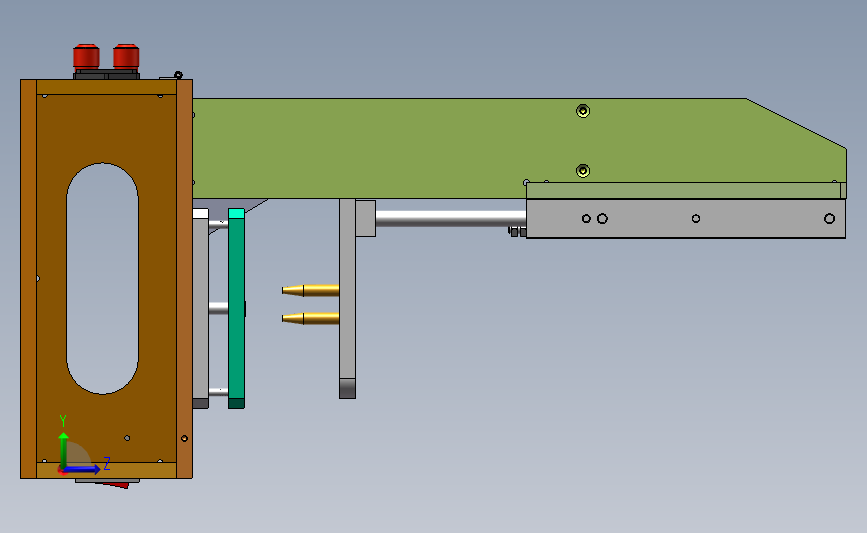Select the nuts at gray block's left end
Image resolution: width=867 pixels, height=533 pixels.
pos(518,232)
